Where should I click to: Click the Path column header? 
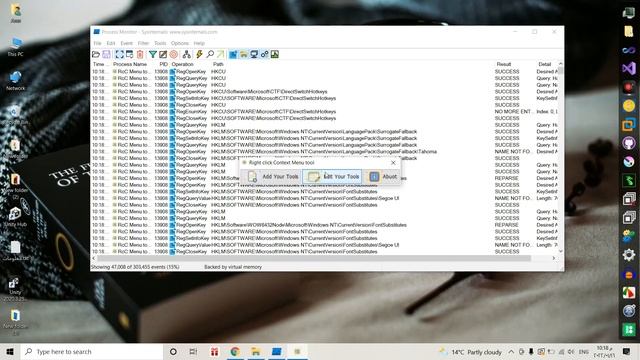coord(218,64)
